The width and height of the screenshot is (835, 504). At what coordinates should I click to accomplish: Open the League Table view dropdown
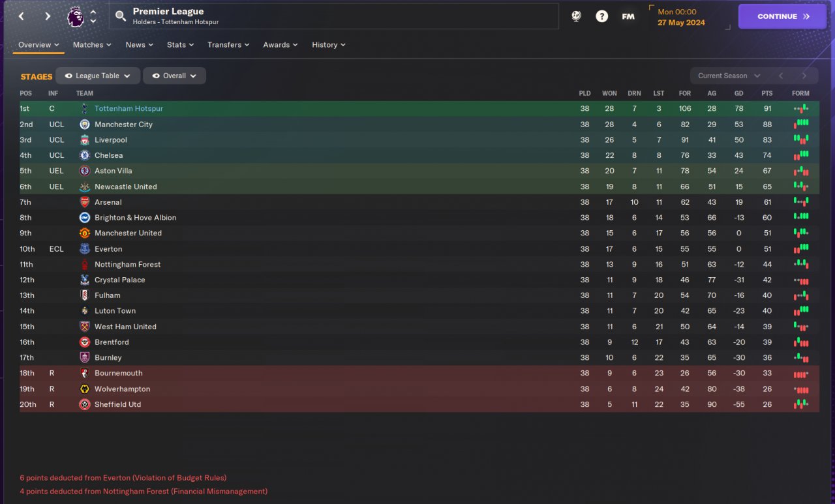pos(98,76)
